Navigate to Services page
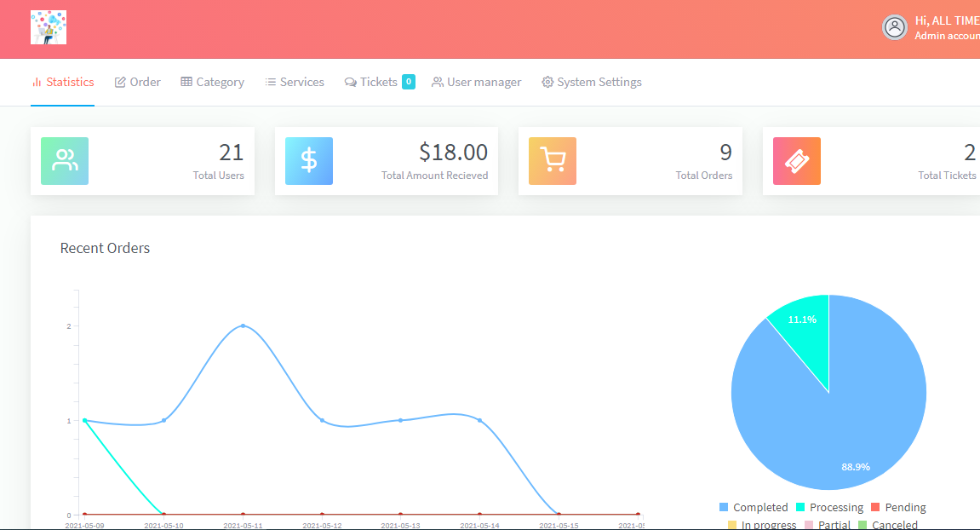The height and width of the screenshot is (530, 980). point(295,82)
